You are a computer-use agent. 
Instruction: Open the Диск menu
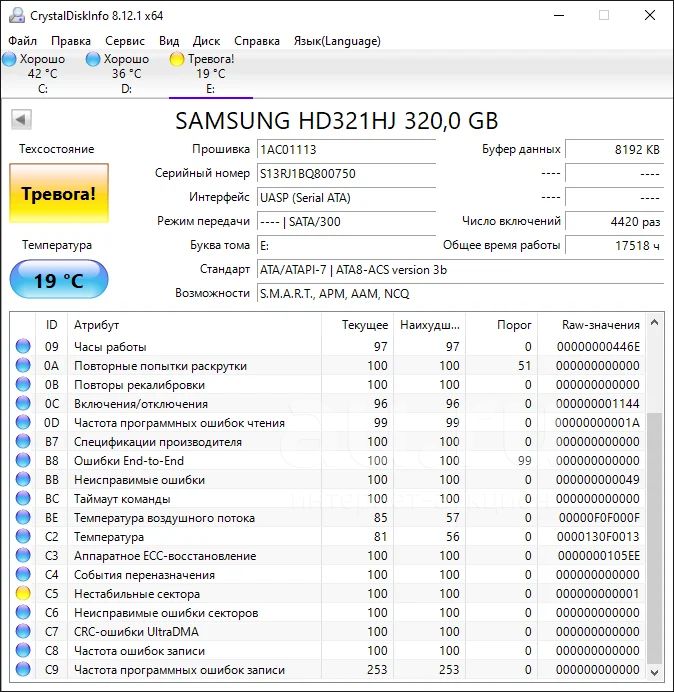(206, 41)
